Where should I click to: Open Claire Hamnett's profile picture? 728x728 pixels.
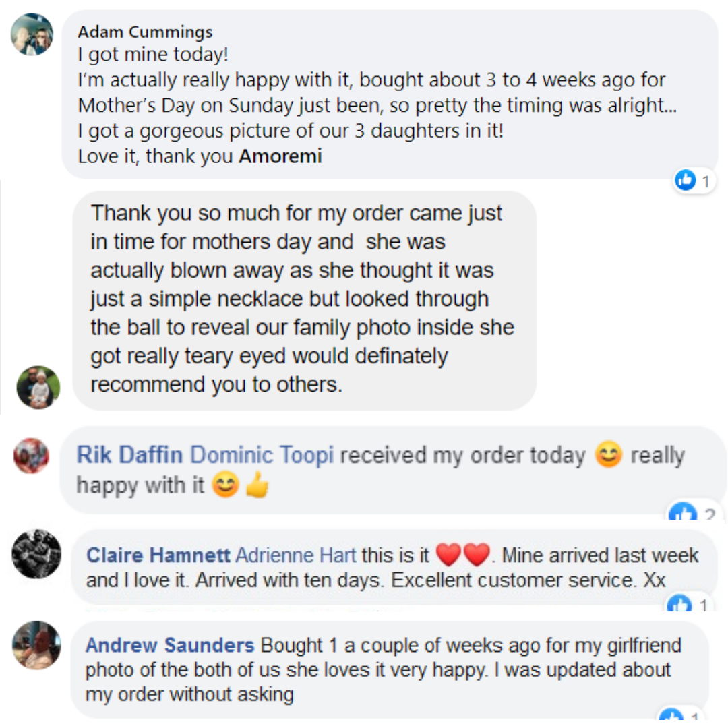(36, 553)
